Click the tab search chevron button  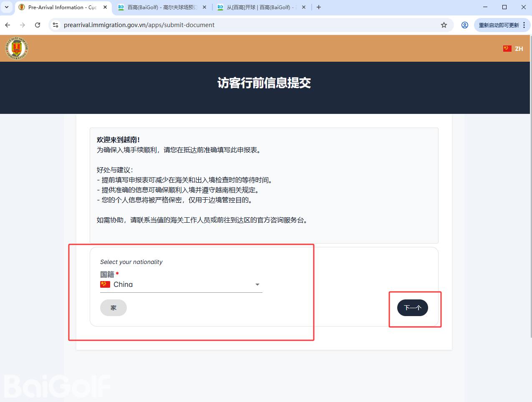pyautogui.click(x=7, y=7)
